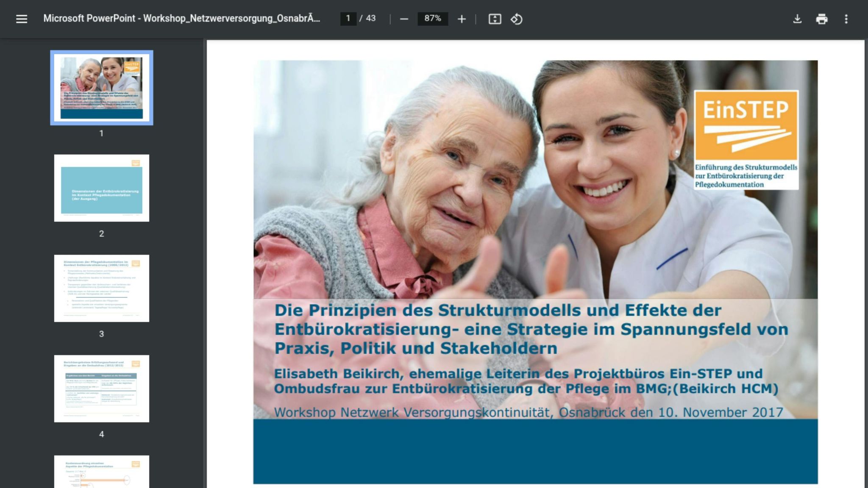Rotate the document counterclockwise
Image resolution: width=868 pixels, height=488 pixels.
(516, 19)
